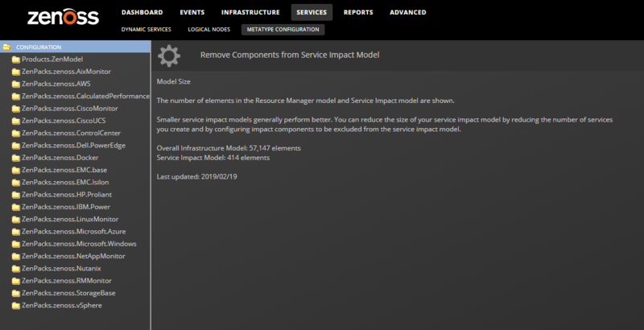Select ZenPacks.zenoss.RMMonitor label
Image resolution: width=644 pixels, height=330 pixels.
[x=67, y=281]
